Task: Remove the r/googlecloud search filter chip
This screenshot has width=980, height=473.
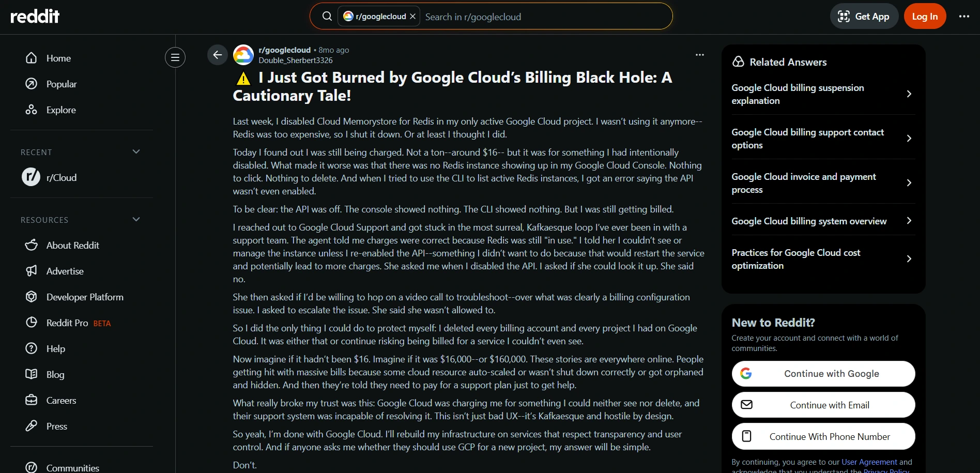Action: [412, 16]
